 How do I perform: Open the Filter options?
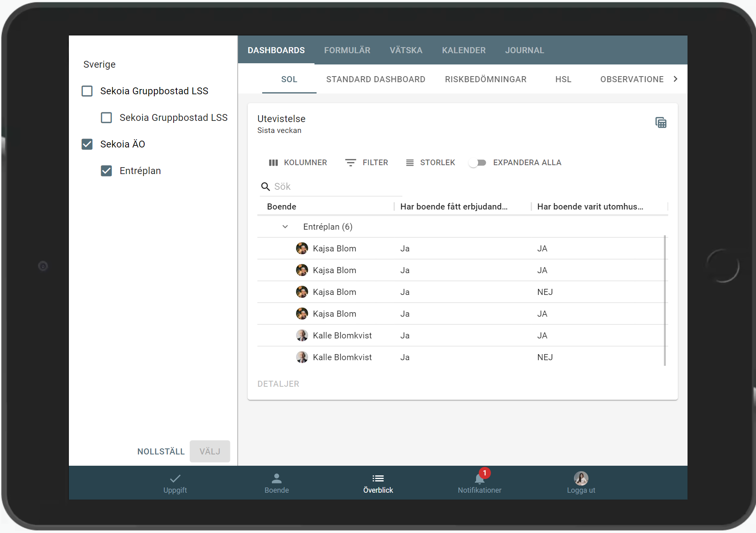pos(367,163)
